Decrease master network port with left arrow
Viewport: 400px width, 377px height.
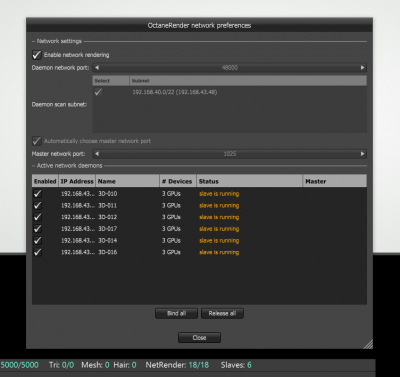click(97, 154)
